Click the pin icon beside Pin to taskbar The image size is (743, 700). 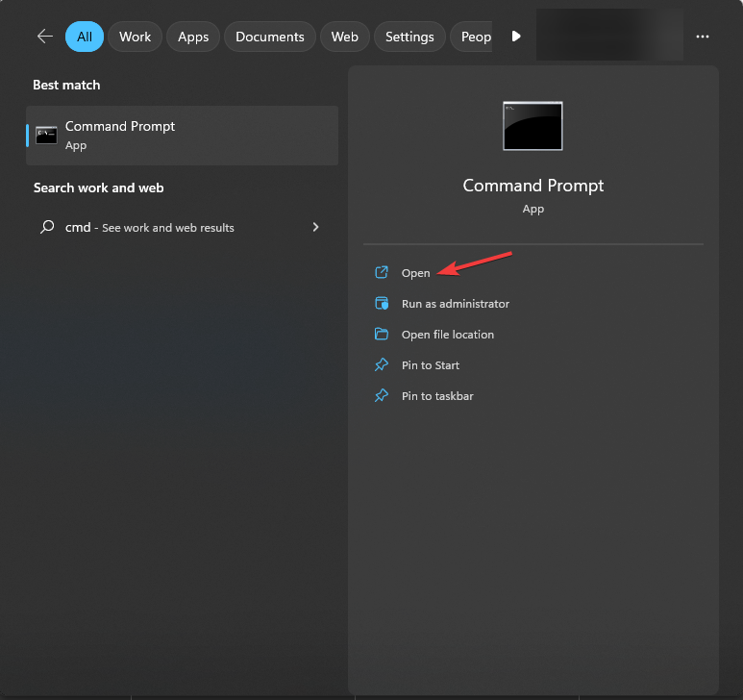pos(382,396)
